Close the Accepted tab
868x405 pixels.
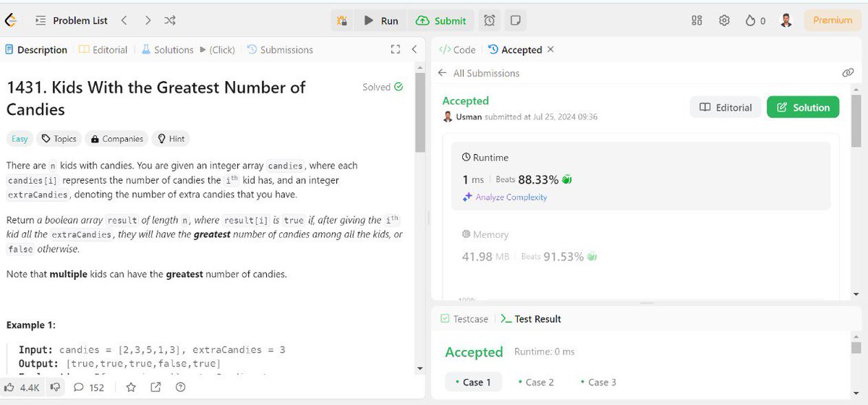[550, 50]
